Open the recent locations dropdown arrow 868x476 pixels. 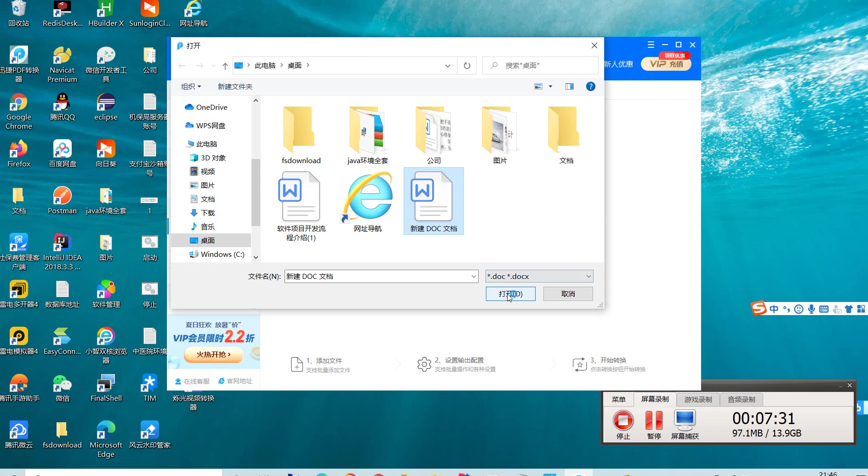(x=213, y=66)
